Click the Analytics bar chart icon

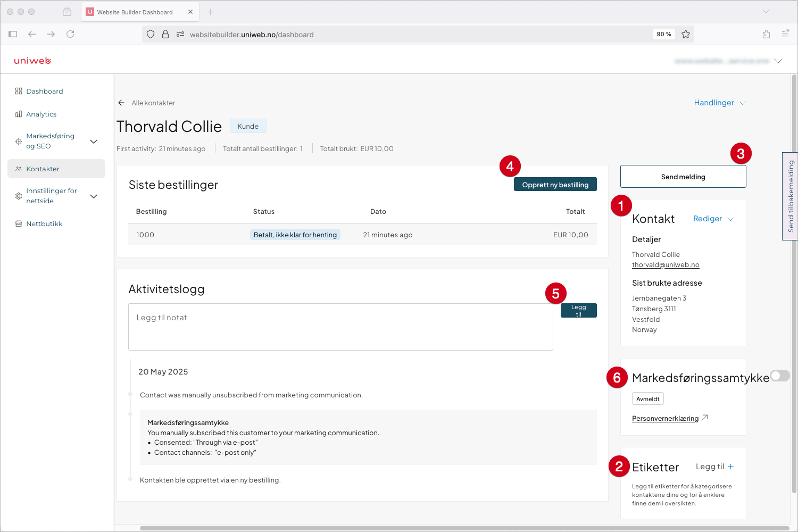19,114
